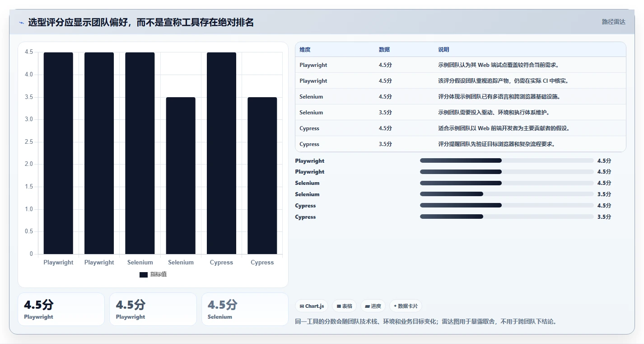The height and width of the screenshot is (344, 644).
Task: Click the row text 适合示例团队以 Web 前端开发者为主要贡献者的假设
Action: pyautogui.click(x=504, y=128)
